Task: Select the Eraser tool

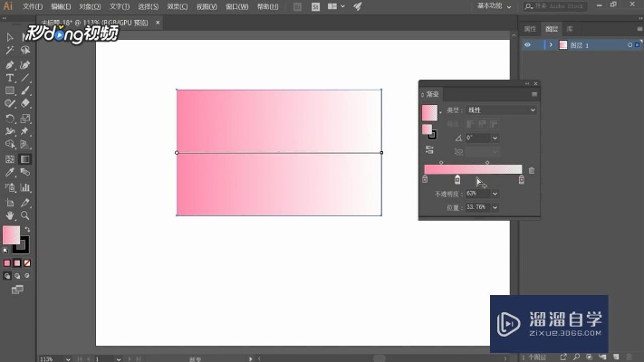Action: click(25, 103)
